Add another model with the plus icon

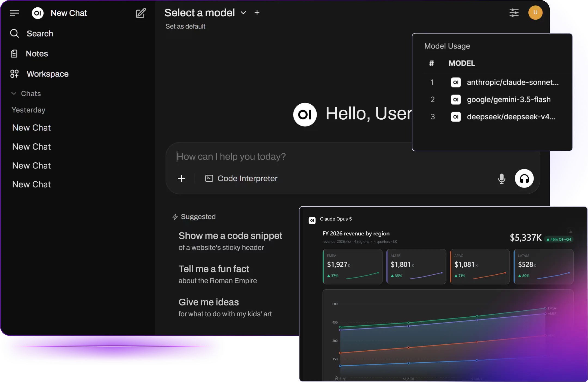click(257, 13)
